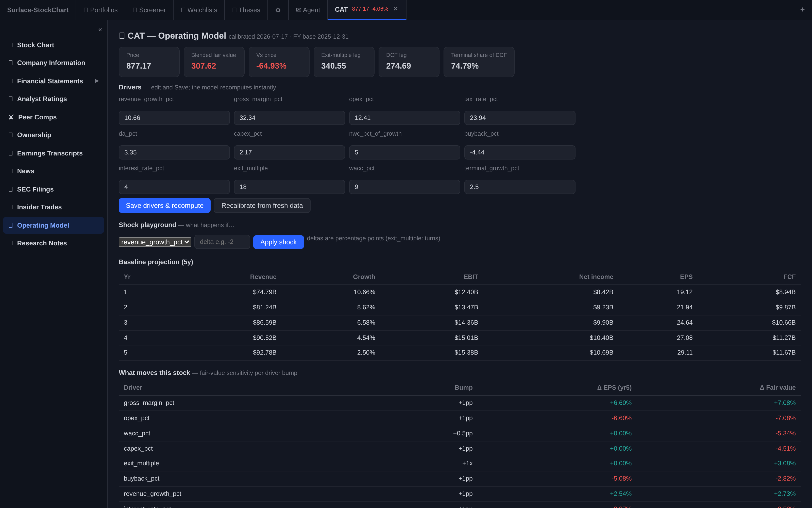Focus the shock delta input field
The width and height of the screenshot is (812, 508).
pyautogui.click(x=222, y=242)
